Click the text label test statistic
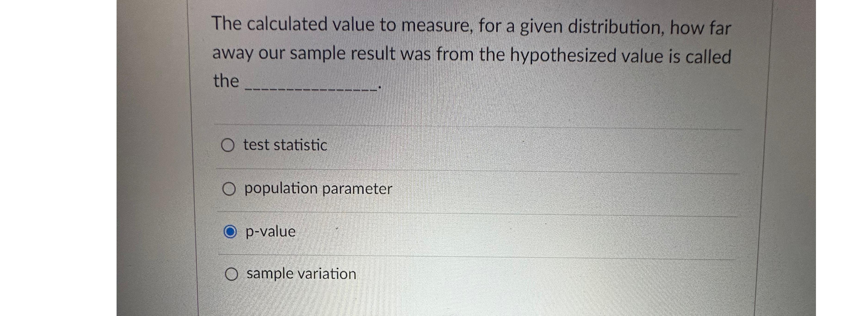This screenshot has width=868, height=316. (x=285, y=145)
